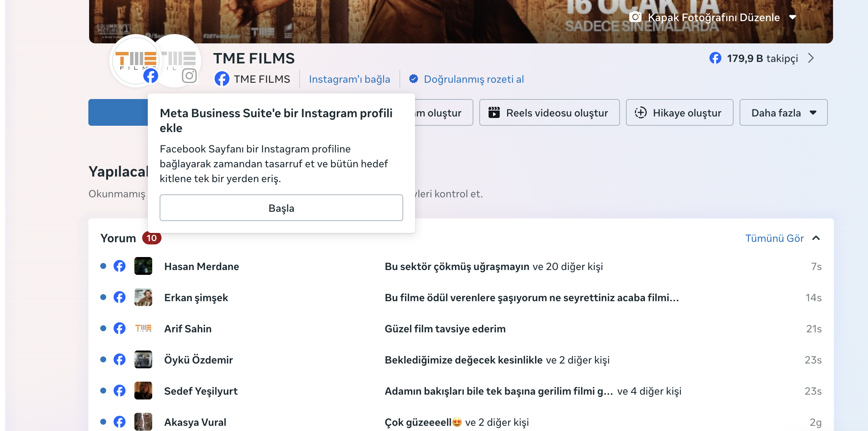Click Facebook icon in Hasan Merdane row
The image size is (868, 431).
pos(120,266)
